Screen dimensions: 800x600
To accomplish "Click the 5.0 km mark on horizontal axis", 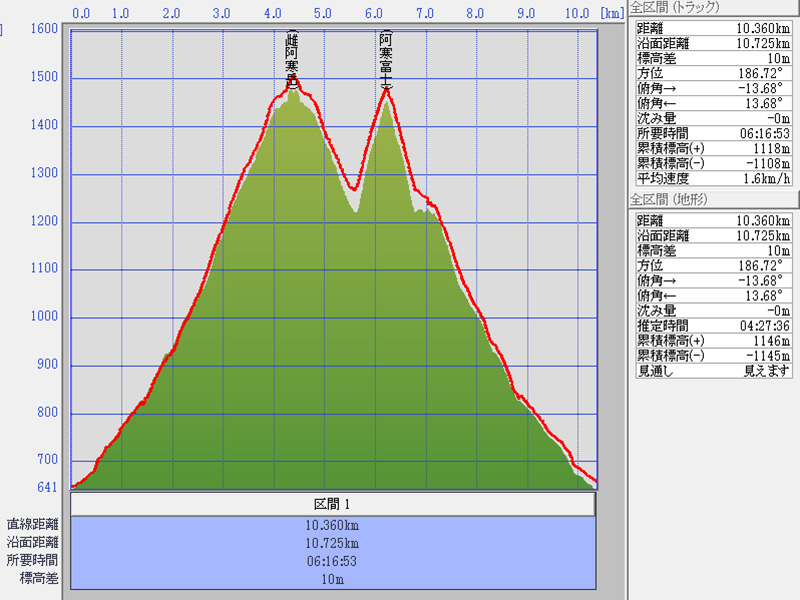I will point(323,14).
